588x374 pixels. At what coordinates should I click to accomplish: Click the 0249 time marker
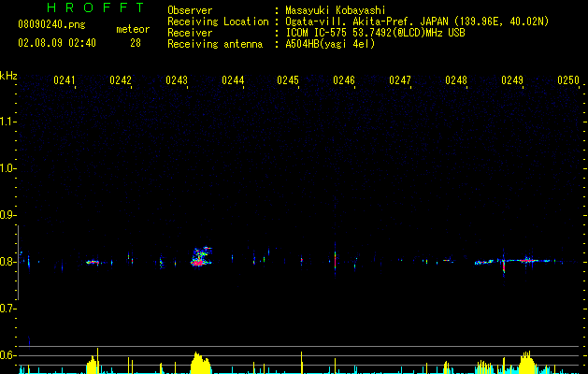(512, 80)
